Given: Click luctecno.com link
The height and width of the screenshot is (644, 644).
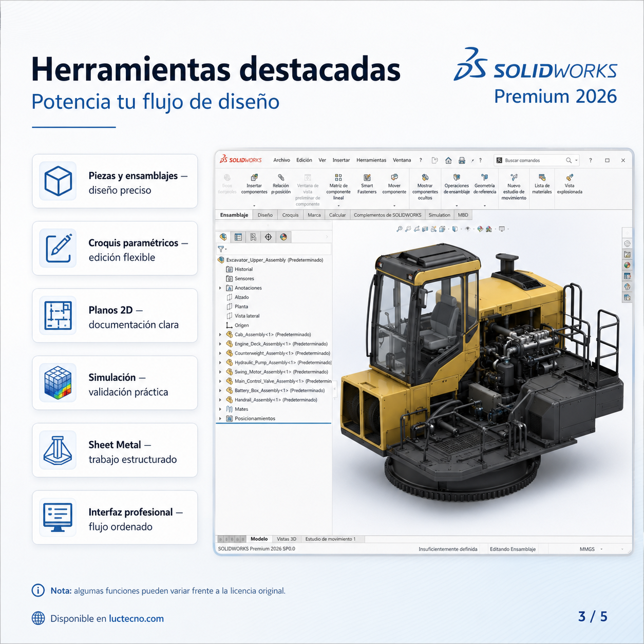Looking at the screenshot, I should click(137, 618).
